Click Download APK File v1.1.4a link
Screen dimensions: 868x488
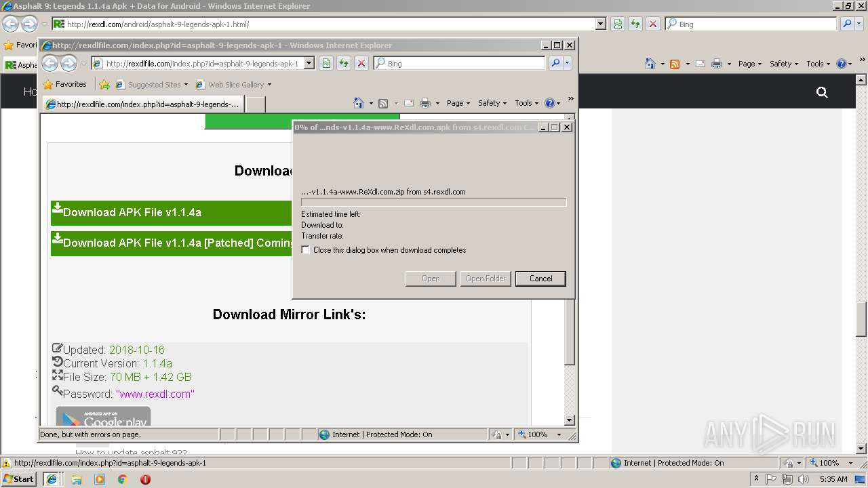click(132, 212)
